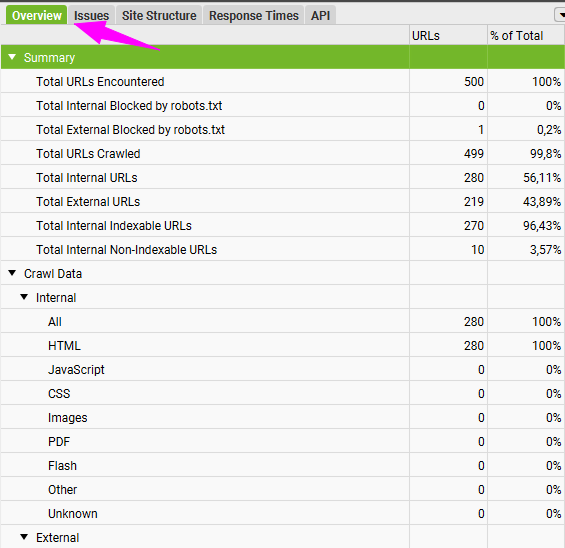
Task: Select Total URLs Encountered row
Action: click(x=282, y=81)
